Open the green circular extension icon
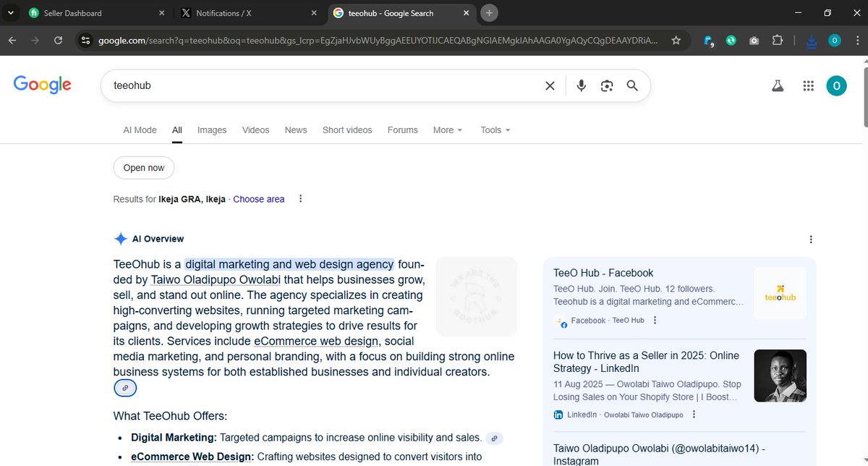The height and width of the screenshot is (466, 868). 731,41
